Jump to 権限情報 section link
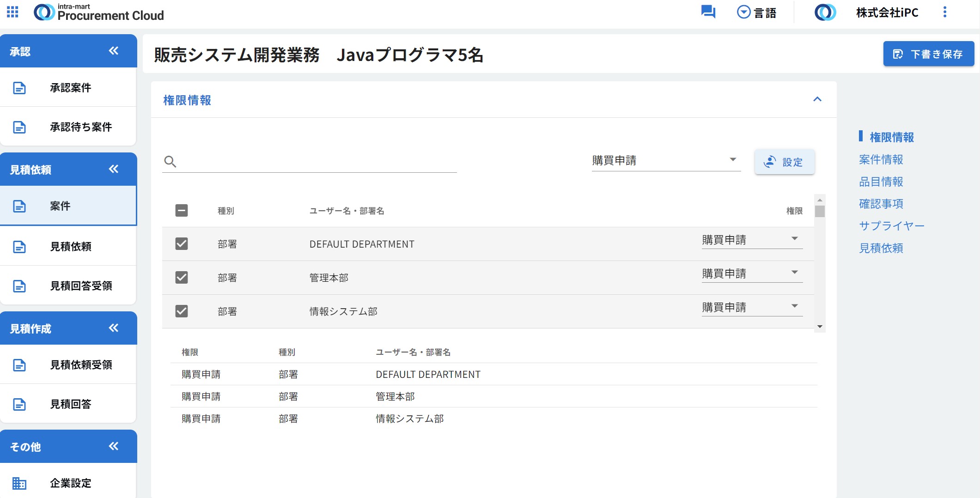 [892, 137]
